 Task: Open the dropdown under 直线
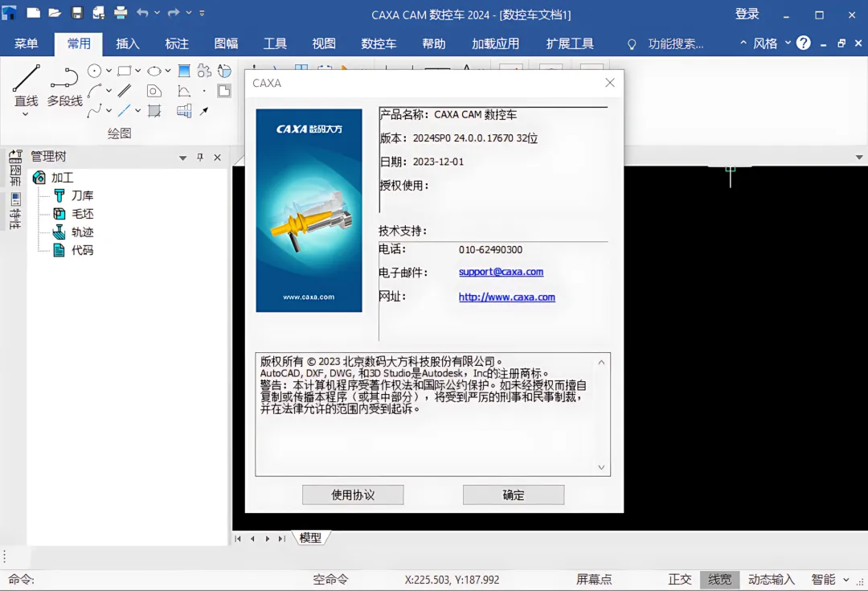(x=25, y=115)
